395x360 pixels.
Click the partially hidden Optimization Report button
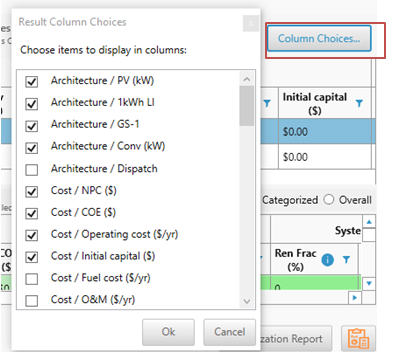(x=296, y=339)
